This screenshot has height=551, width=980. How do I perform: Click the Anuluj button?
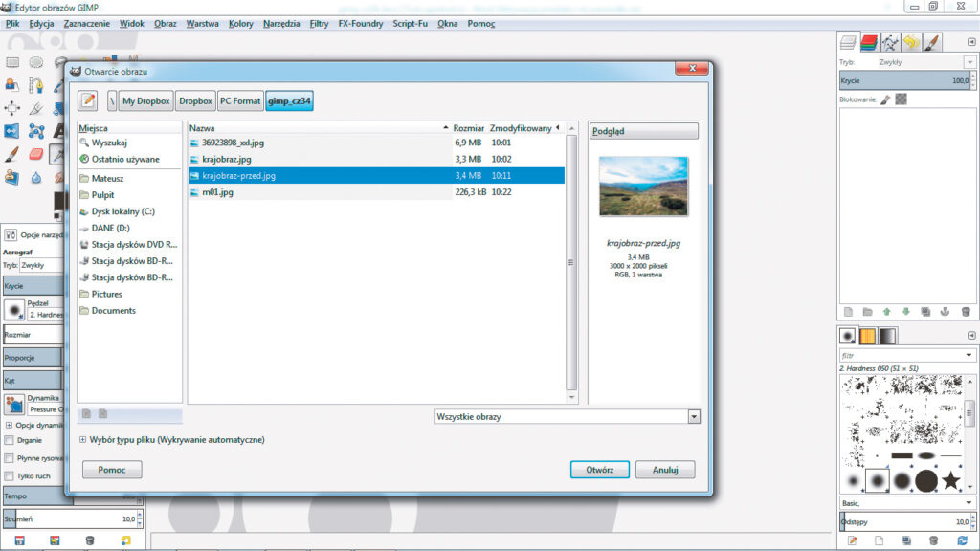(x=664, y=470)
